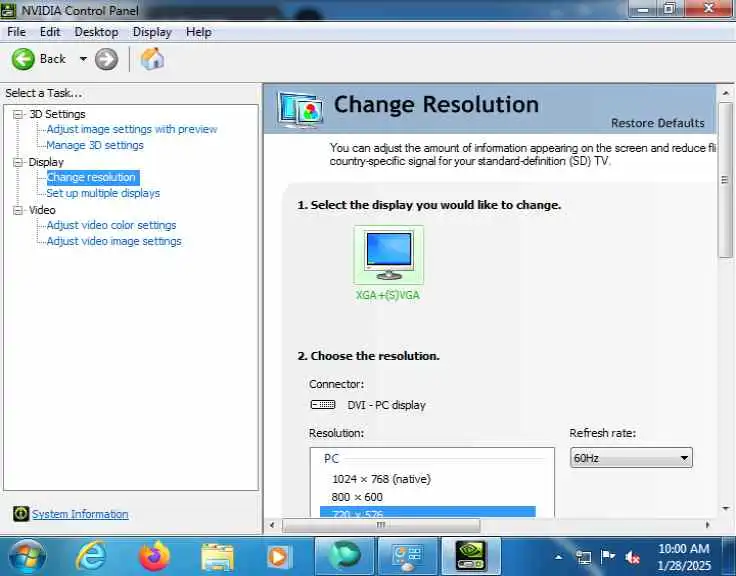Show hidden tray icons arrow
The width and height of the screenshot is (736, 576).
[558, 557]
